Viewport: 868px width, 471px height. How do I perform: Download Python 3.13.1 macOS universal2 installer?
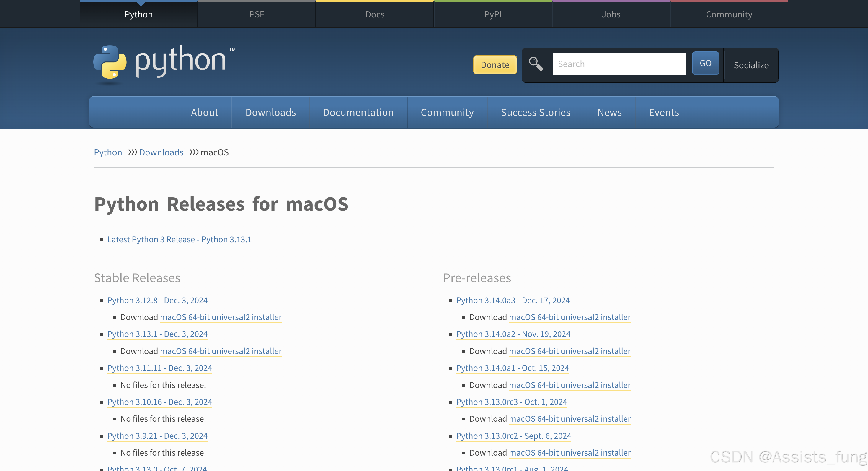click(x=221, y=351)
